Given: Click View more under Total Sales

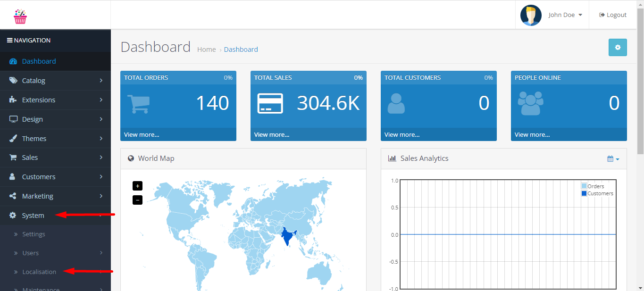Looking at the screenshot, I should pyautogui.click(x=272, y=135).
